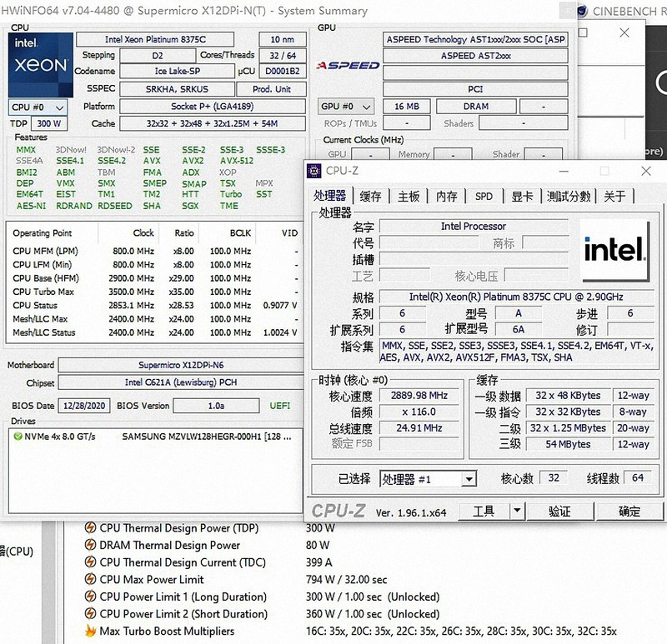Click the 规格 Xeon Platinum 8375C field in CPU-Z
This screenshot has width=667, height=644.
(x=516, y=297)
